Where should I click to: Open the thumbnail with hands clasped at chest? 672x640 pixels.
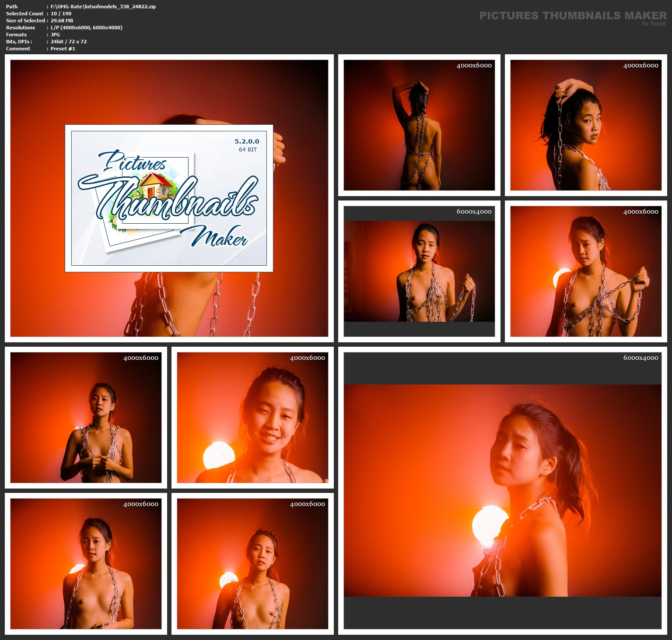tap(86, 418)
